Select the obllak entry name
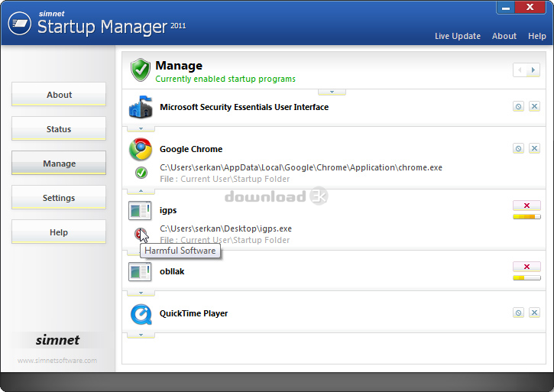Viewport: 554px width, 392px height. 172,271
